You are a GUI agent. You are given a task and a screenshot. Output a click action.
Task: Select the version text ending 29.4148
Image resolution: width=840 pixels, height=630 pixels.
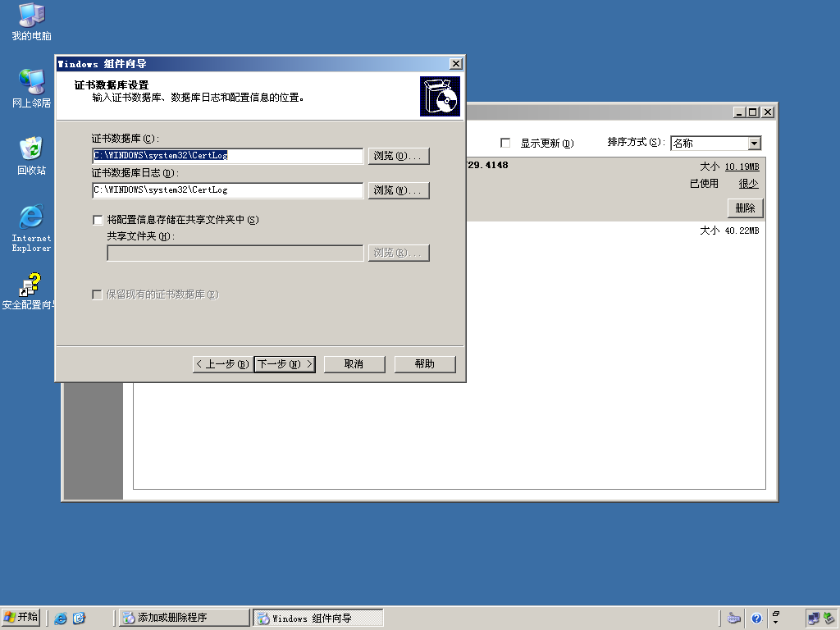pyautogui.click(x=487, y=165)
